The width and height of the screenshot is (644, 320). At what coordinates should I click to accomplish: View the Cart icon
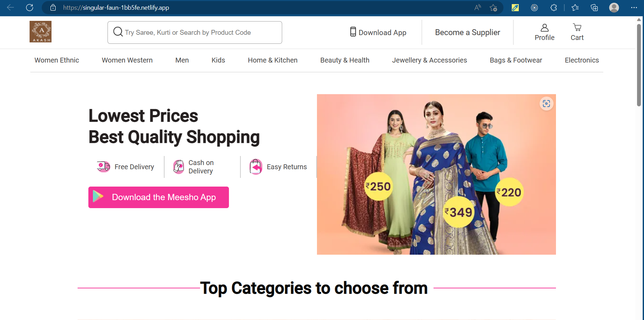click(577, 27)
